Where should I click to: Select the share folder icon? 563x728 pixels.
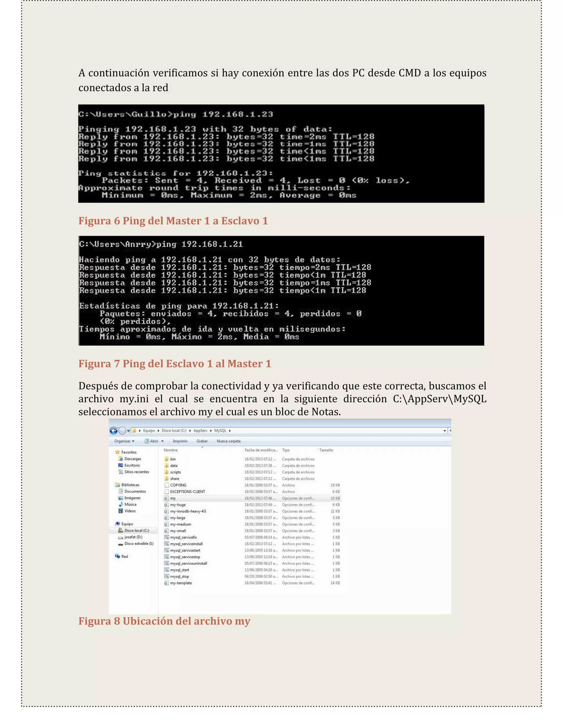pos(166,478)
